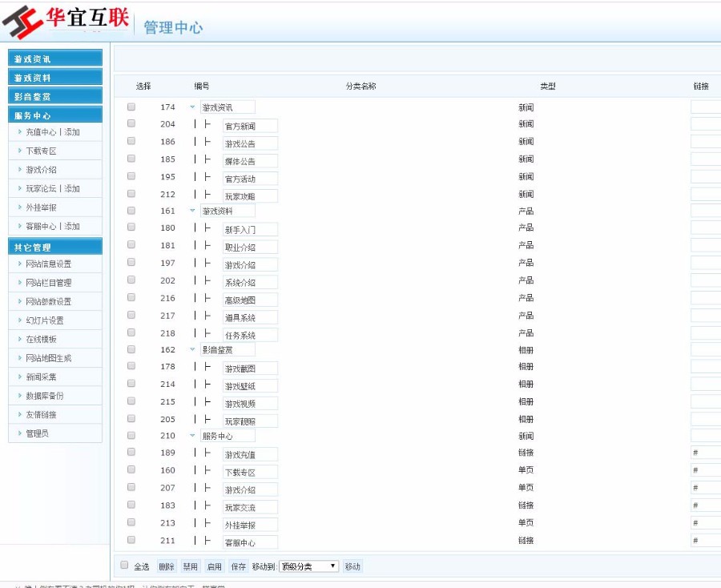Edit the 新手入门 name field
Viewport: 721px width, 588px height.
(x=250, y=229)
